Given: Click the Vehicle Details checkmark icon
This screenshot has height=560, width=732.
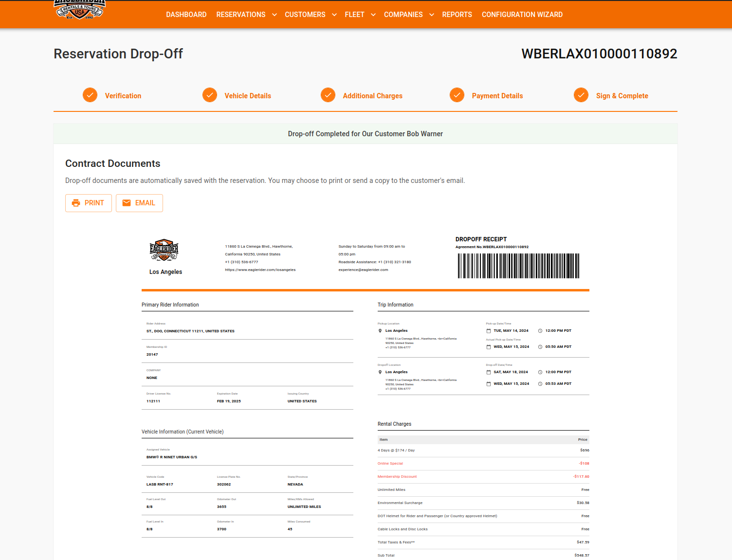Looking at the screenshot, I should coord(210,95).
